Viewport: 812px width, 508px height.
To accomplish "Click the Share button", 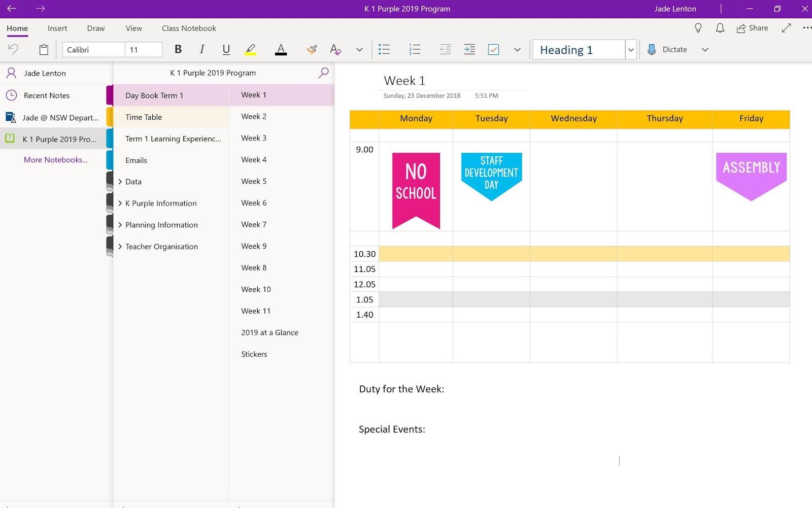I will tap(753, 28).
